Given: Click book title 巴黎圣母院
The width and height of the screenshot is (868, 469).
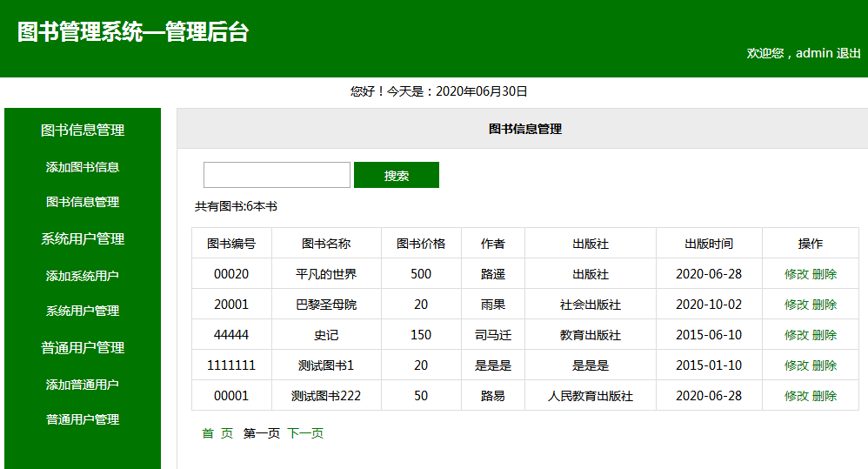Looking at the screenshot, I should (x=326, y=305).
